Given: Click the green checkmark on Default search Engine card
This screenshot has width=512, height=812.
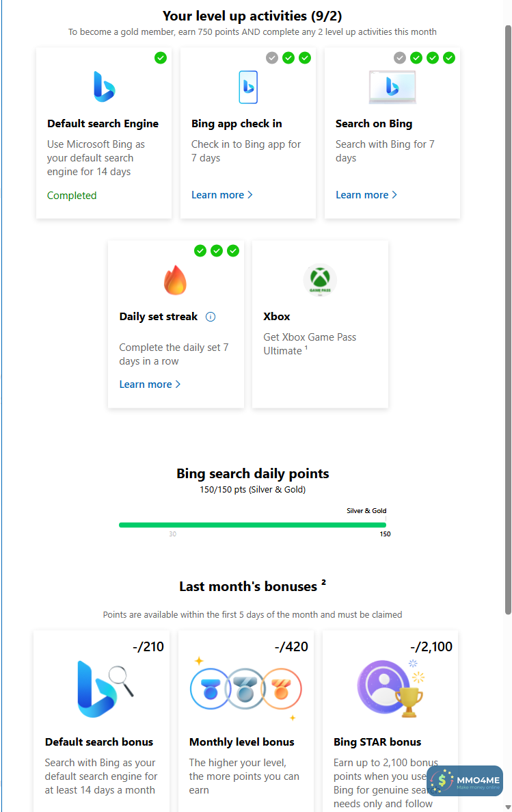Looking at the screenshot, I should 161,58.
